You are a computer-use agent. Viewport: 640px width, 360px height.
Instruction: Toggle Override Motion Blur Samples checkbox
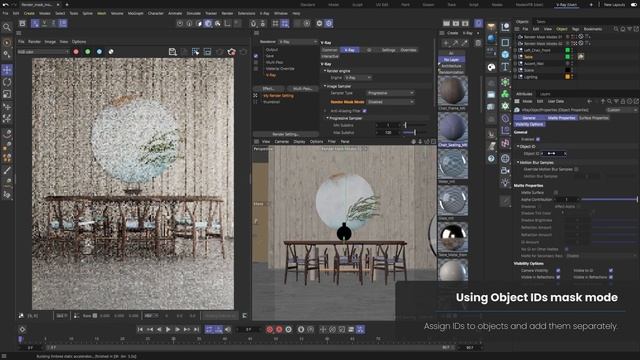576,169
